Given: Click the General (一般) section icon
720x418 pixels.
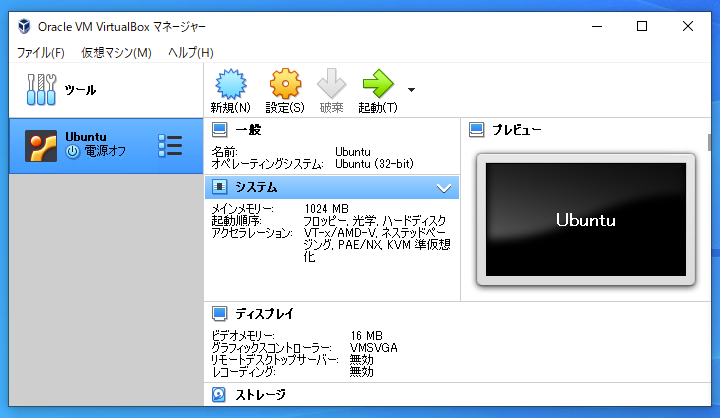Looking at the screenshot, I should tap(219, 130).
